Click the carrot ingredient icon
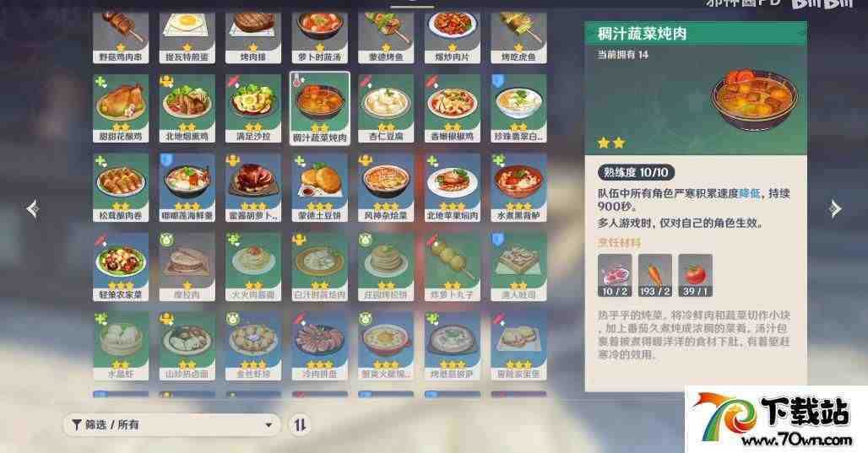The height and width of the screenshot is (453, 868). click(655, 275)
